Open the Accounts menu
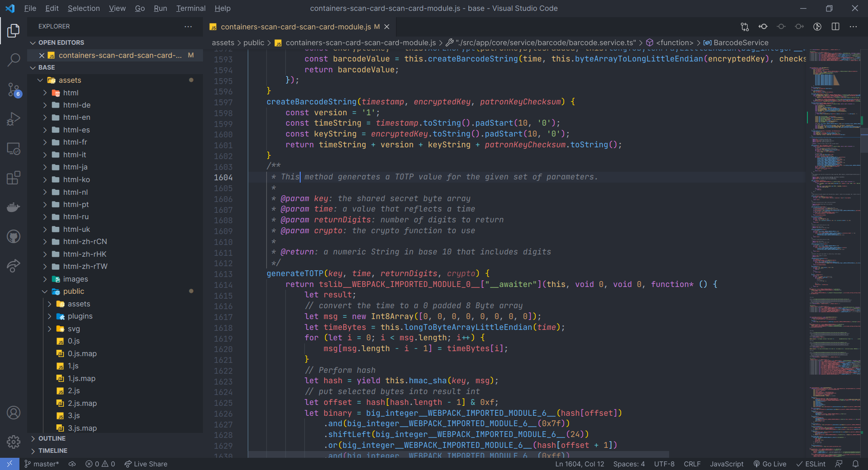The image size is (868, 470). [14, 413]
